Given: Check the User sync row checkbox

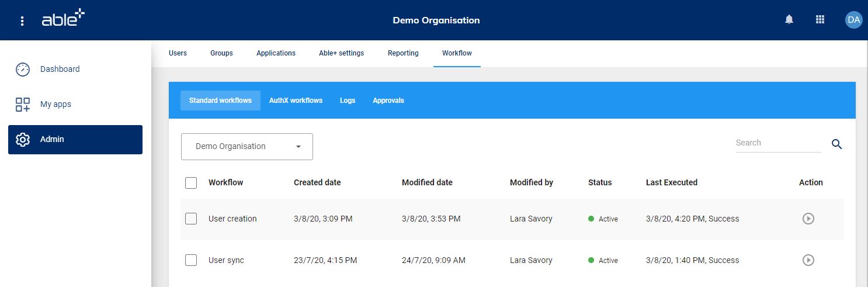Looking at the screenshot, I should click(x=191, y=260).
